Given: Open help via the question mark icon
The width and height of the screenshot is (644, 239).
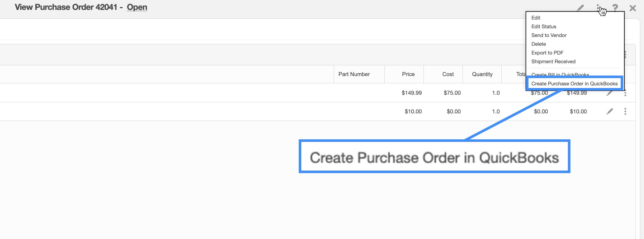Looking at the screenshot, I should (x=615, y=8).
